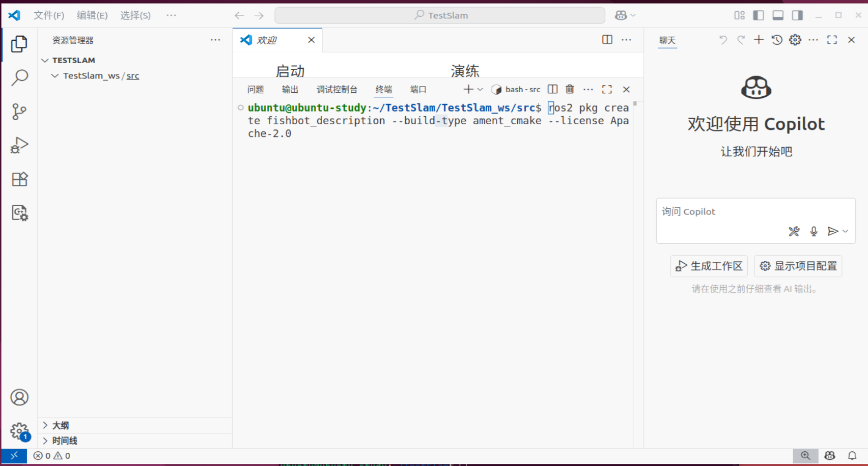Open the Accounts menu icon
This screenshot has width=868, height=466.
click(19, 397)
